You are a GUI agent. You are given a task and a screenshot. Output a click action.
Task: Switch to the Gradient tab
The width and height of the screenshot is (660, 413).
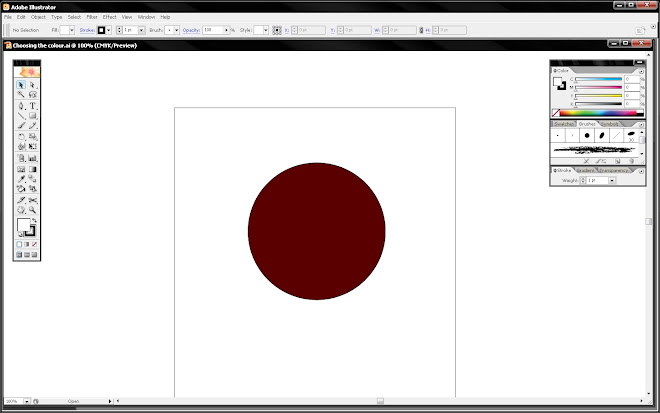tap(585, 171)
